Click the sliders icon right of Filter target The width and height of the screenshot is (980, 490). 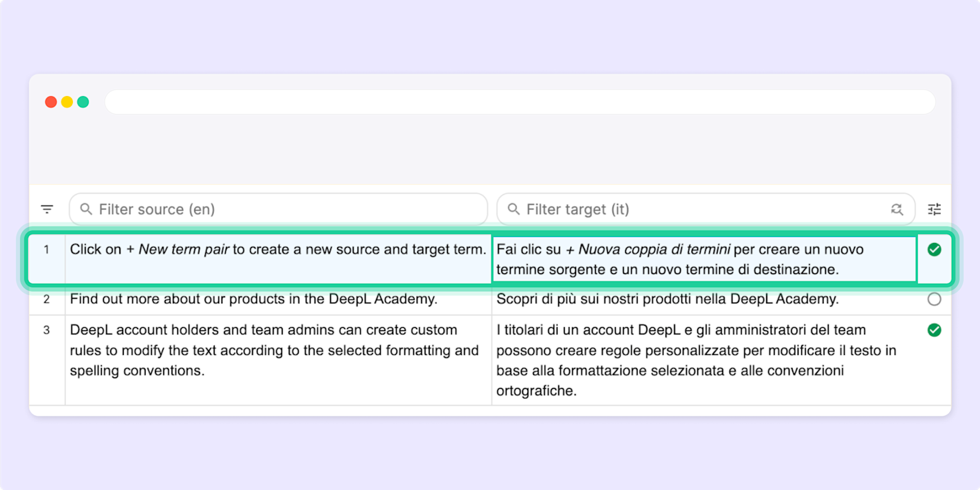tap(934, 209)
